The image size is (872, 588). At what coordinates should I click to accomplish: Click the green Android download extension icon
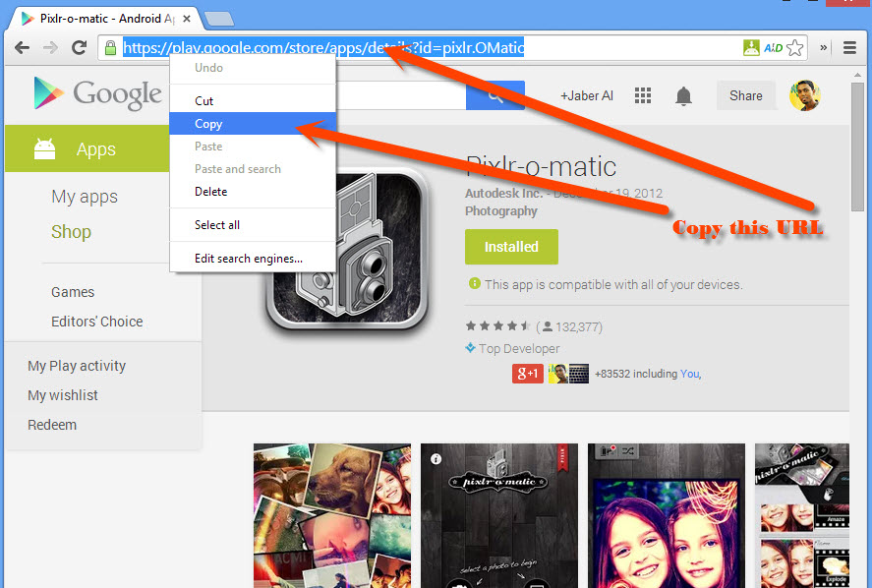pos(751,46)
